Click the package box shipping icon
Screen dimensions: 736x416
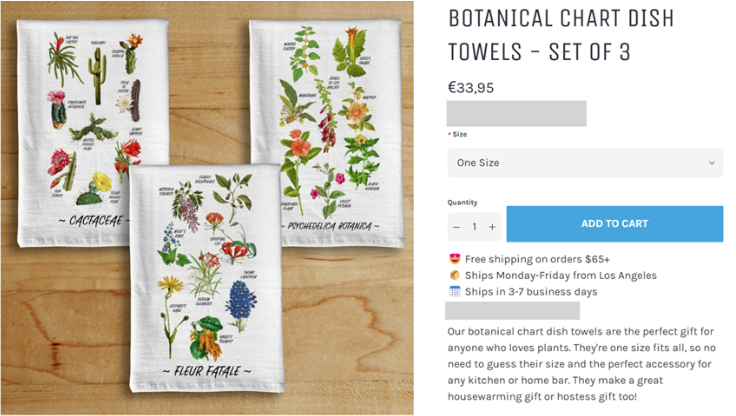coord(454,275)
